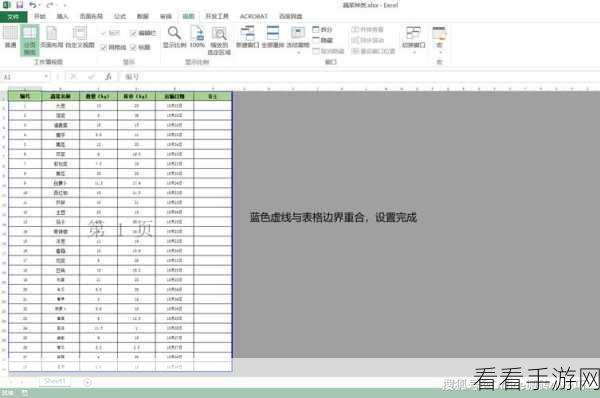Viewport: 600px width, 398px height.
Task: Click the Switch Windows (切换窗口) icon
Action: 413,33
